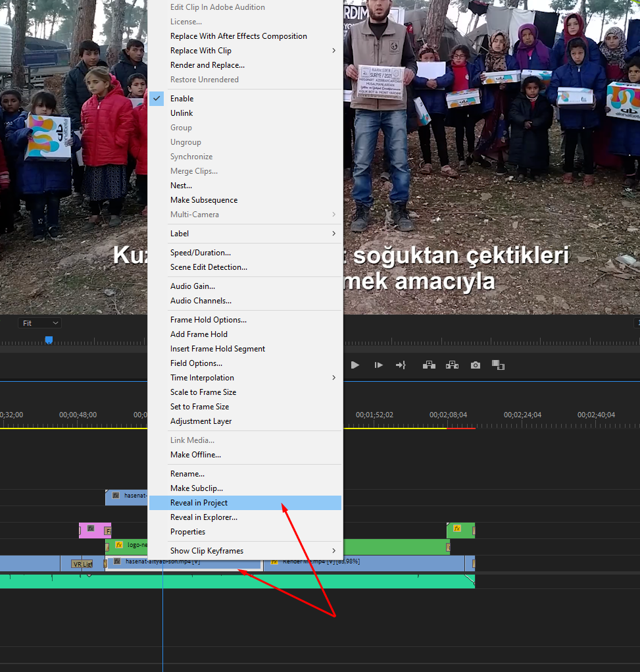Open clip Properties

point(245,532)
